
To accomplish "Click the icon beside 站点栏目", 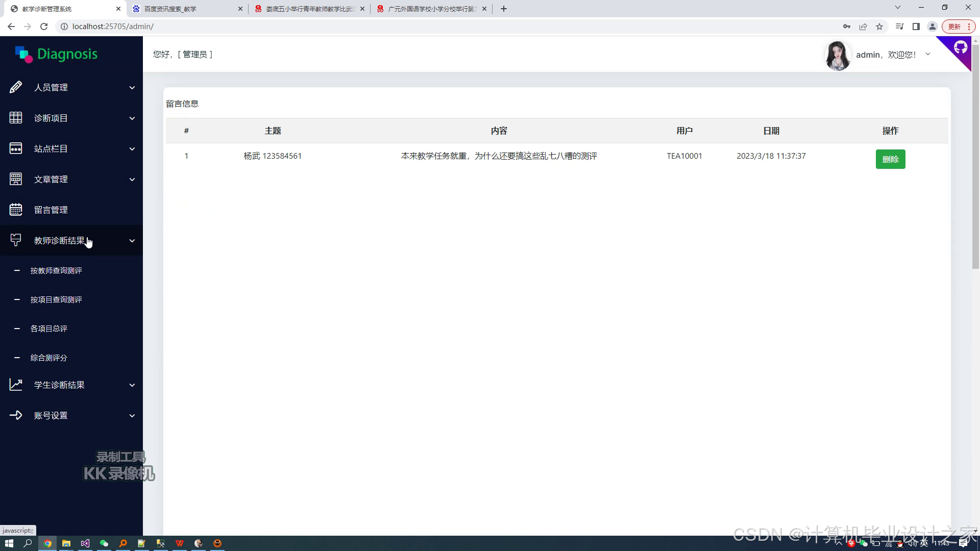I will tap(16, 148).
